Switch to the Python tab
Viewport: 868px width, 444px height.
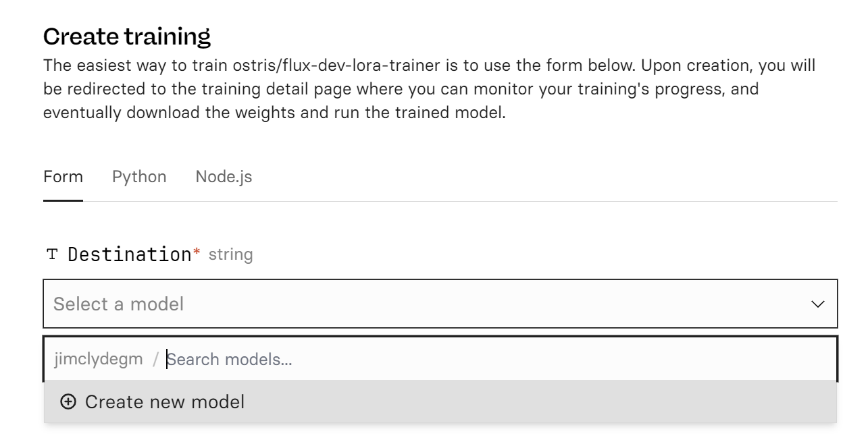coord(139,176)
